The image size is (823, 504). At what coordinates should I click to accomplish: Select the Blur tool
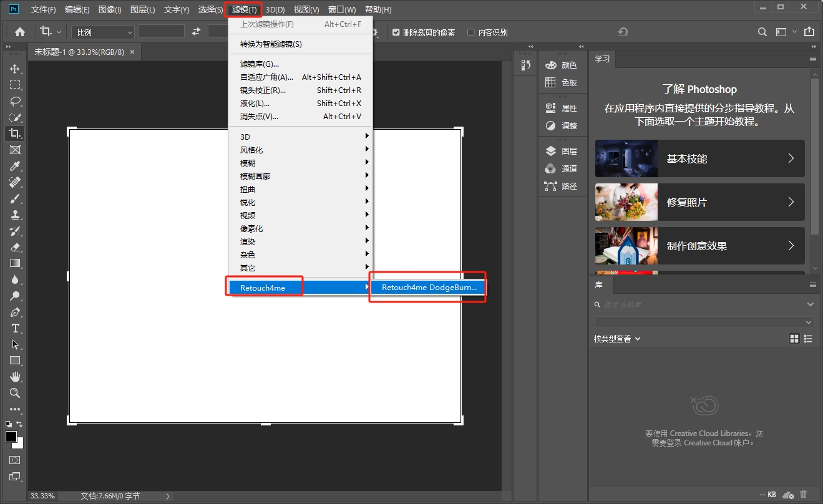[x=15, y=279]
